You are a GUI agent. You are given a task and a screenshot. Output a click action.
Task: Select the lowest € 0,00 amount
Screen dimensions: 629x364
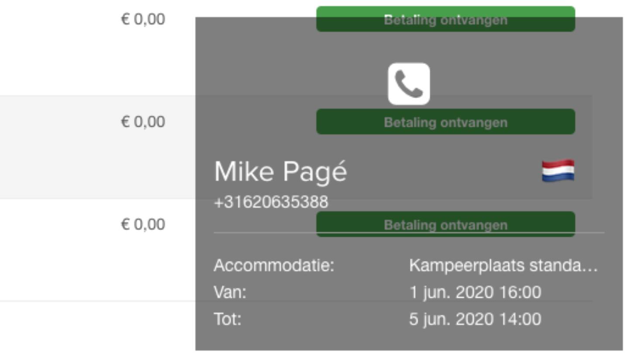(143, 224)
